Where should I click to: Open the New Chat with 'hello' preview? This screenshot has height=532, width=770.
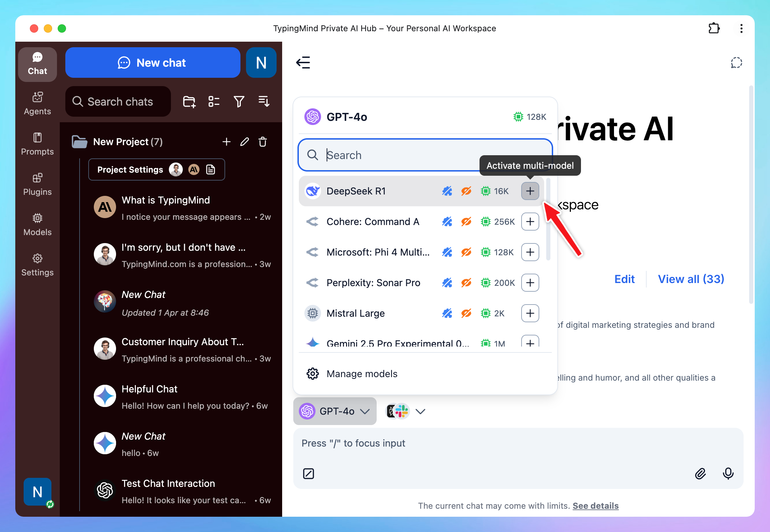[182, 444]
